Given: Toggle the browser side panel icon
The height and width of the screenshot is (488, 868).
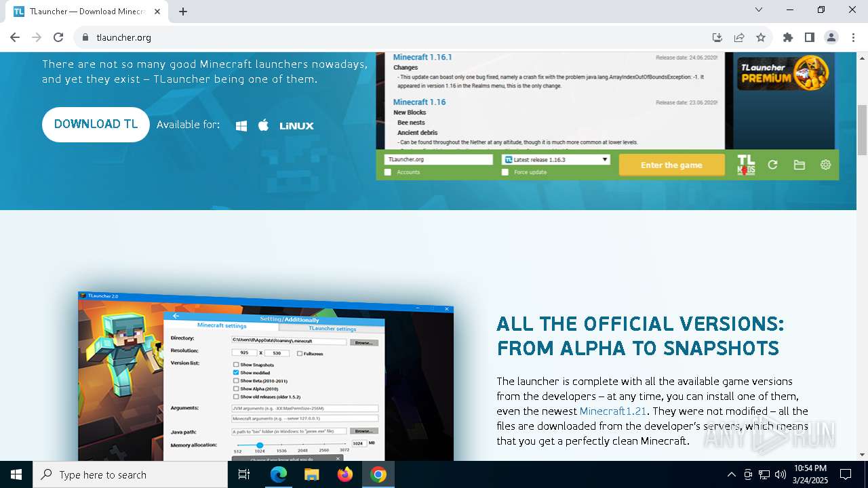Looking at the screenshot, I should [810, 37].
